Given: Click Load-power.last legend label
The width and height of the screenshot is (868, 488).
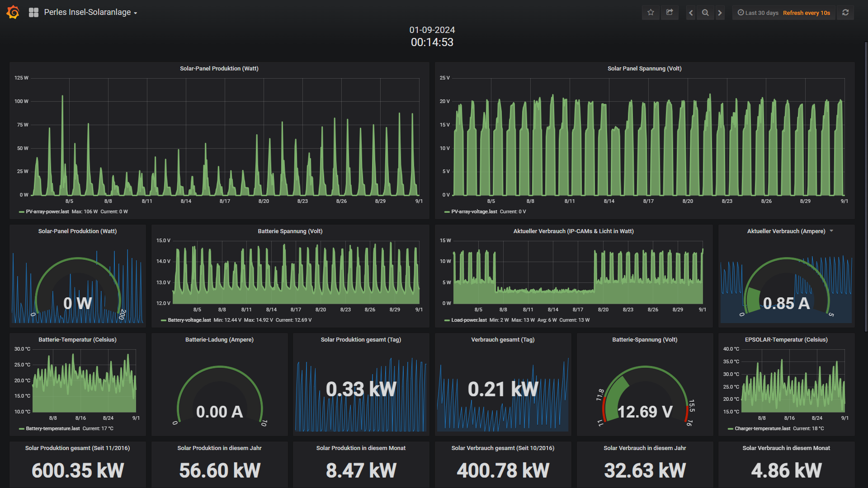Looking at the screenshot, I should click(x=469, y=320).
